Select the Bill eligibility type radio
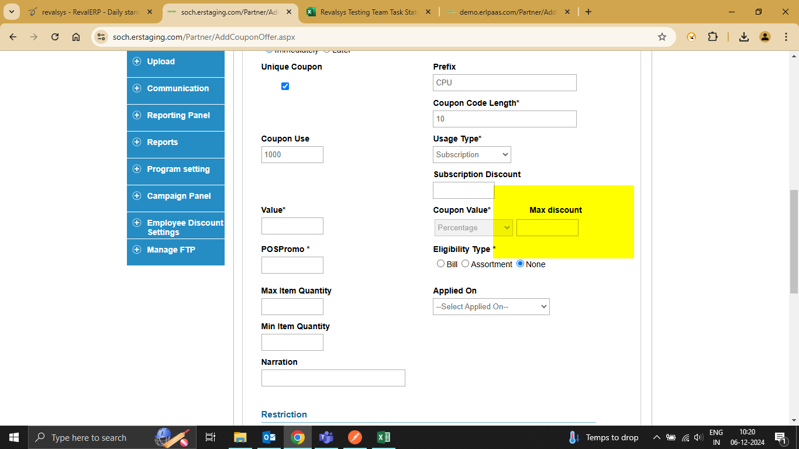Screen dimensions: 799x449 tap(441, 264)
